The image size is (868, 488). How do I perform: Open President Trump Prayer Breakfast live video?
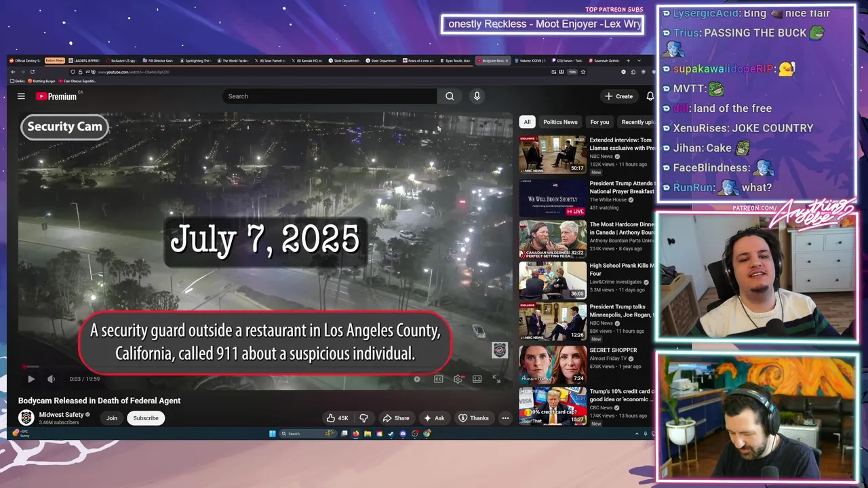coord(553,197)
